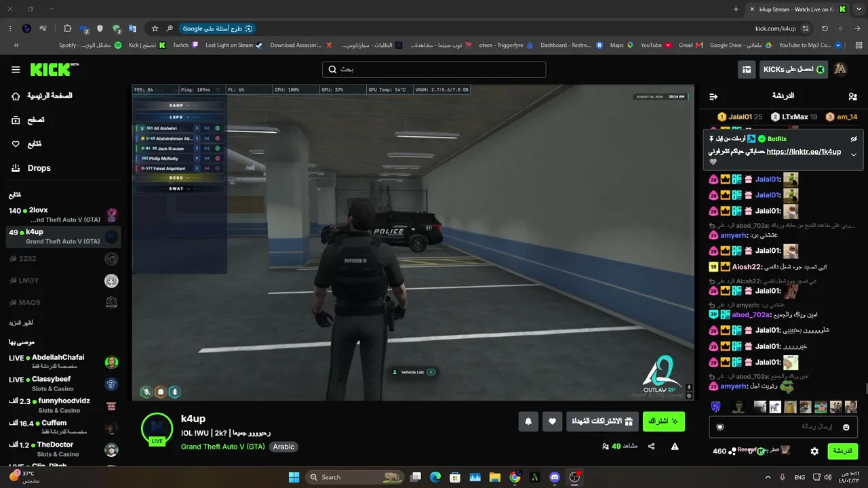Click the green Subscribe (اشتراك) button
Image resolution: width=868 pixels, height=488 pixels.
[x=663, y=422]
